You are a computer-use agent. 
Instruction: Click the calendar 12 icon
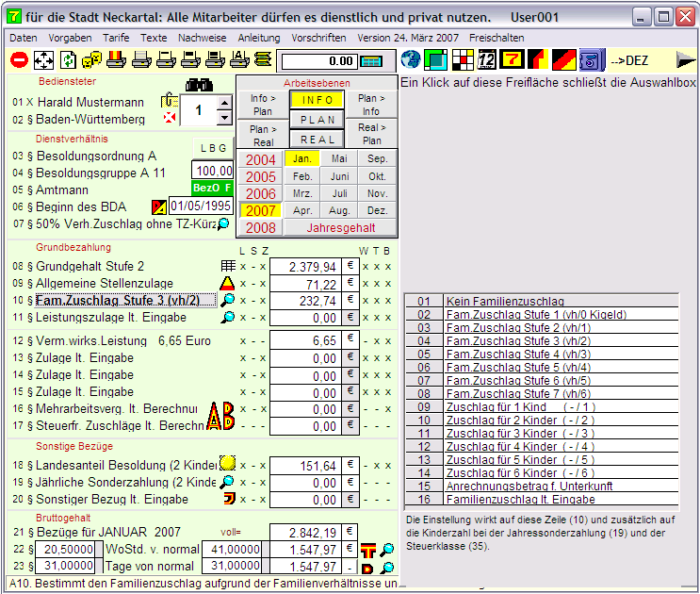click(x=486, y=59)
